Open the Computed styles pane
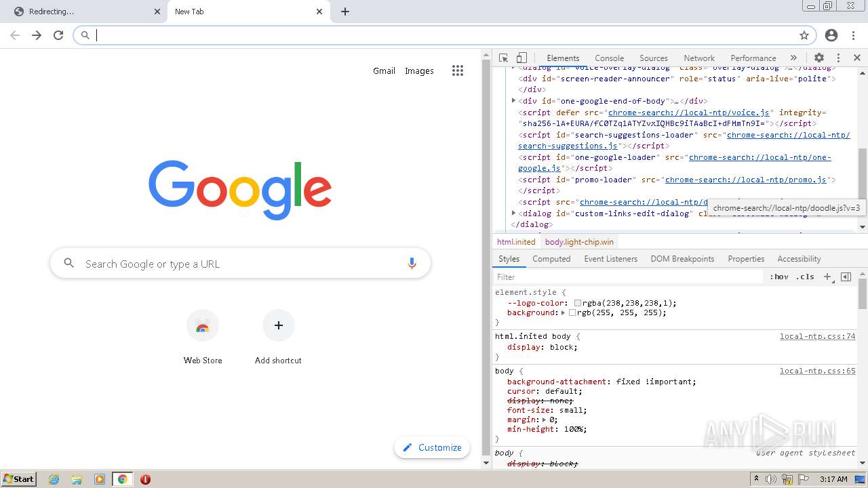Screen dimensions: 868x488 (x=551, y=259)
